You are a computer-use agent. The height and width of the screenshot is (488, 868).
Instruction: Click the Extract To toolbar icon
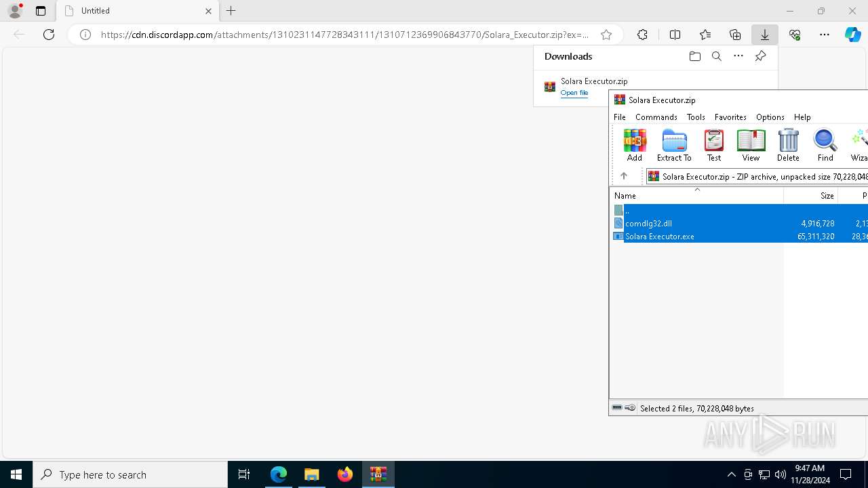pos(674,145)
